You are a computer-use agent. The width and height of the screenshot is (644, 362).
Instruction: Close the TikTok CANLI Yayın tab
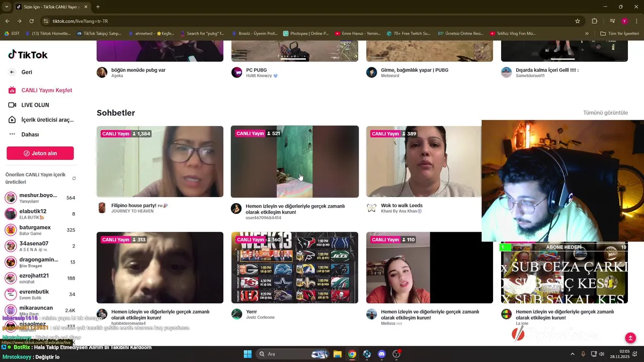point(86,7)
